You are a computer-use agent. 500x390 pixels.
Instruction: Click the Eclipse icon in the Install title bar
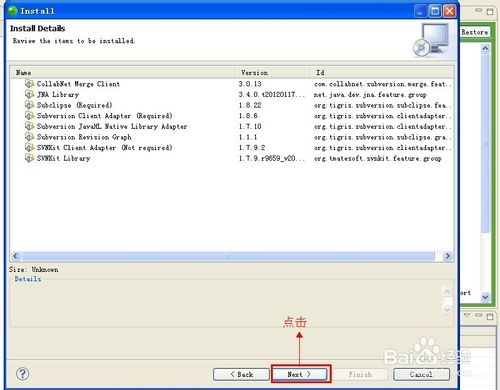(x=13, y=11)
